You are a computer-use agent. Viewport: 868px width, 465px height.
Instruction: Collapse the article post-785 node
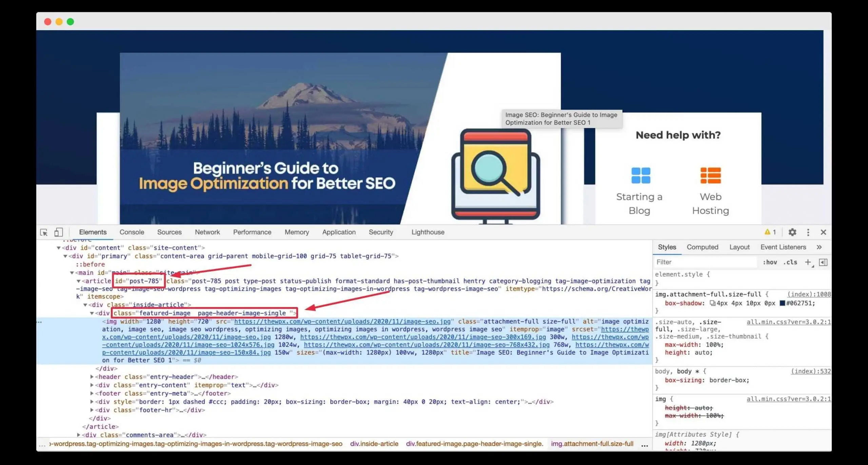pos(79,281)
